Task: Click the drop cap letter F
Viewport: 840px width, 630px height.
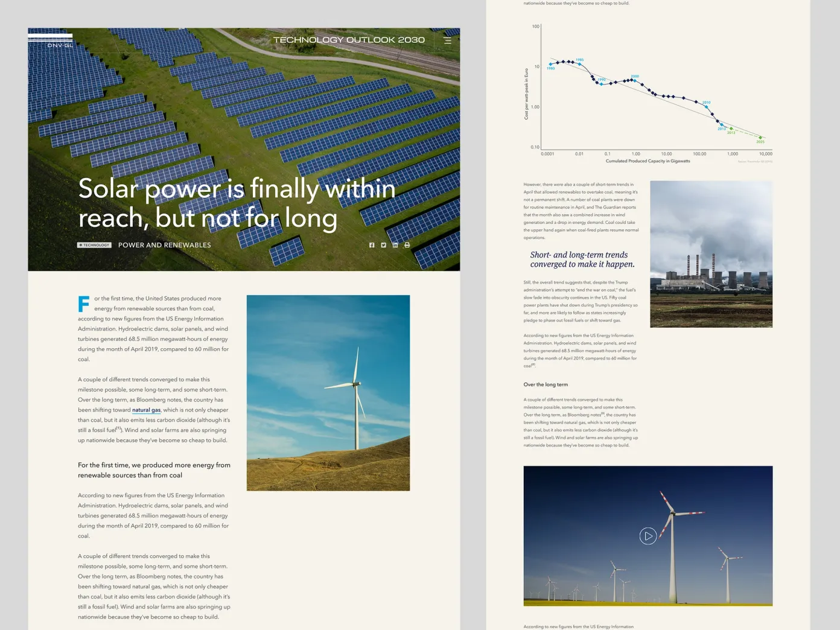Action: [x=84, y=304]
